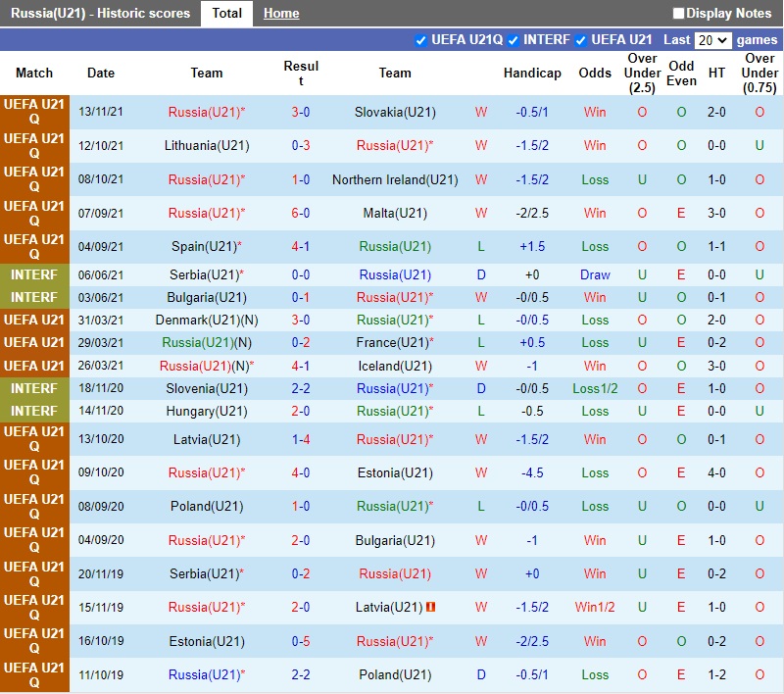Click the Northern Ireland(U21) team name
This screenshot has height=694, width=784.
pos(395,180)
